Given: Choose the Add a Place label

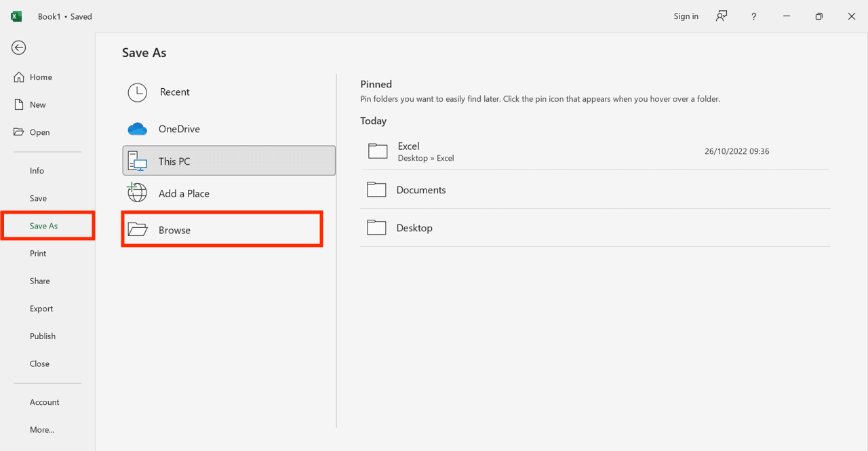Looking at the screenshot, I should (x=184, y=193).
